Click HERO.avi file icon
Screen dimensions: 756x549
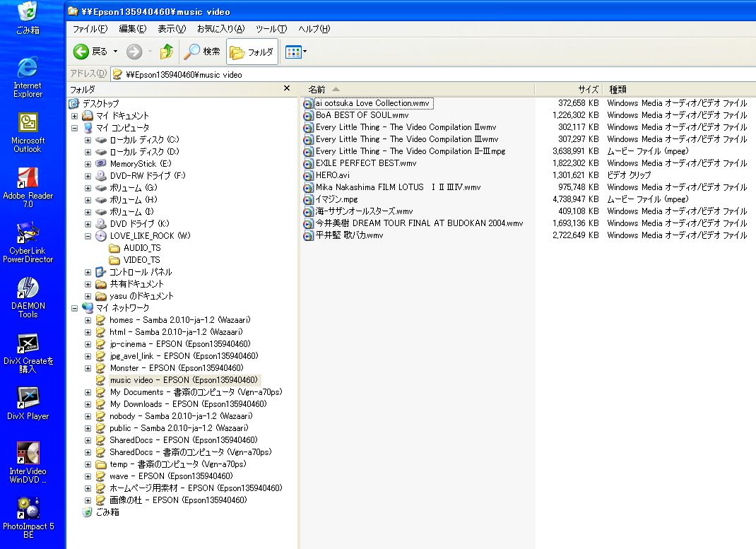click(x=308, y=176)
